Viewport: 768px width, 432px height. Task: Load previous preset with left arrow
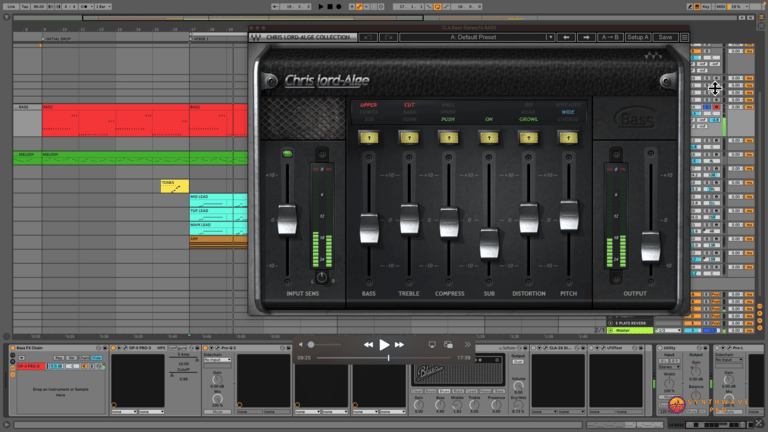coord(566,37)
